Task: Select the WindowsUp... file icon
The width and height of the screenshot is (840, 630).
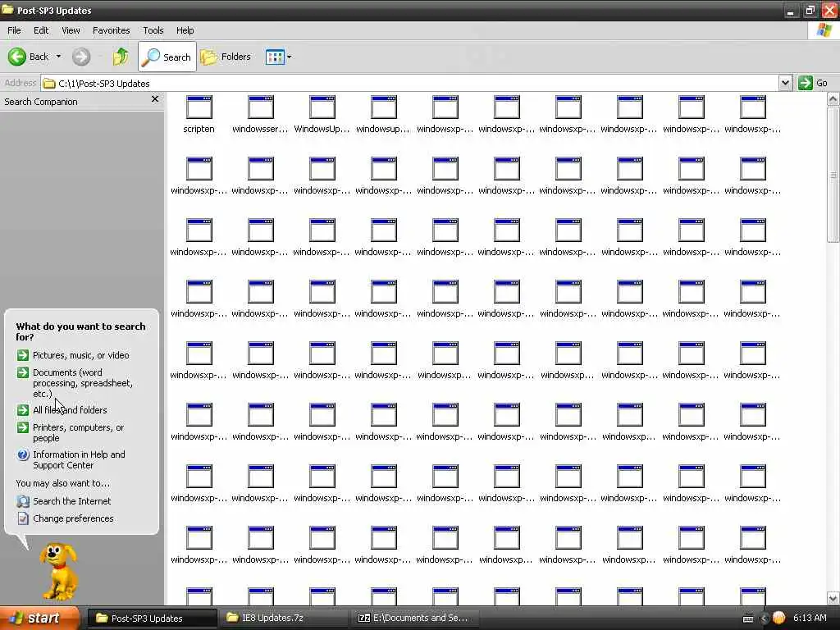Action: (322, 114)
